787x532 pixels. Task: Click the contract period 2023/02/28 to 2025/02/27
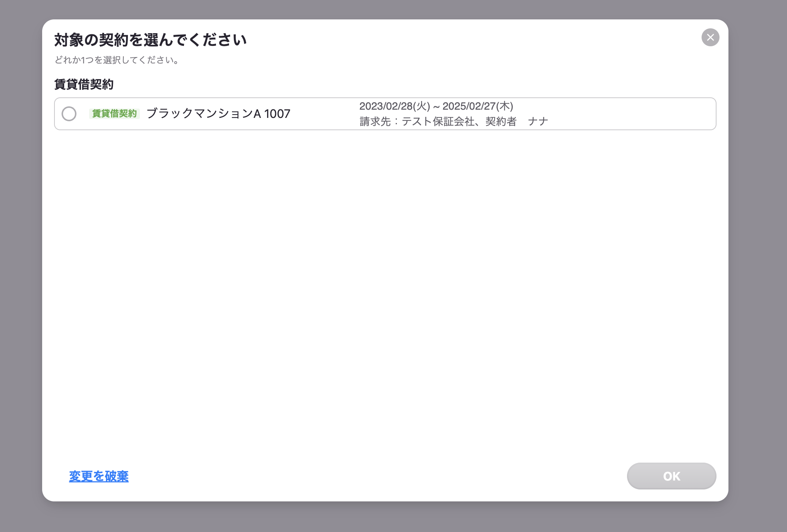436,106
